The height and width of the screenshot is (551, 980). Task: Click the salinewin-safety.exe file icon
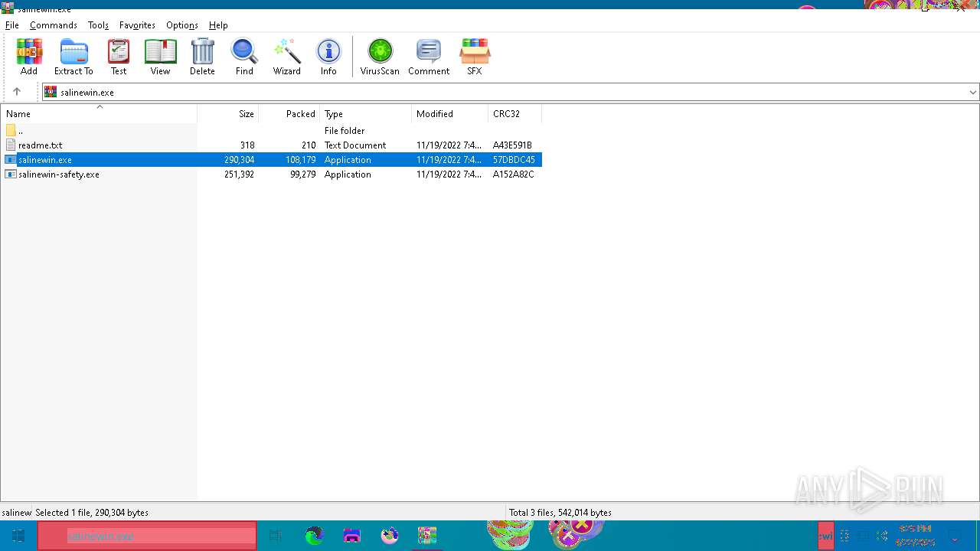[x=11, y=174]
